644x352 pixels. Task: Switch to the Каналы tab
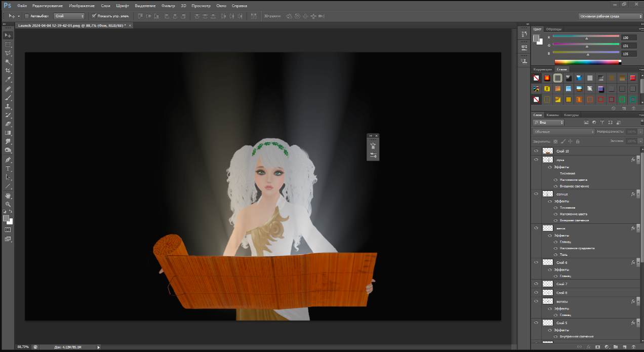552,115
